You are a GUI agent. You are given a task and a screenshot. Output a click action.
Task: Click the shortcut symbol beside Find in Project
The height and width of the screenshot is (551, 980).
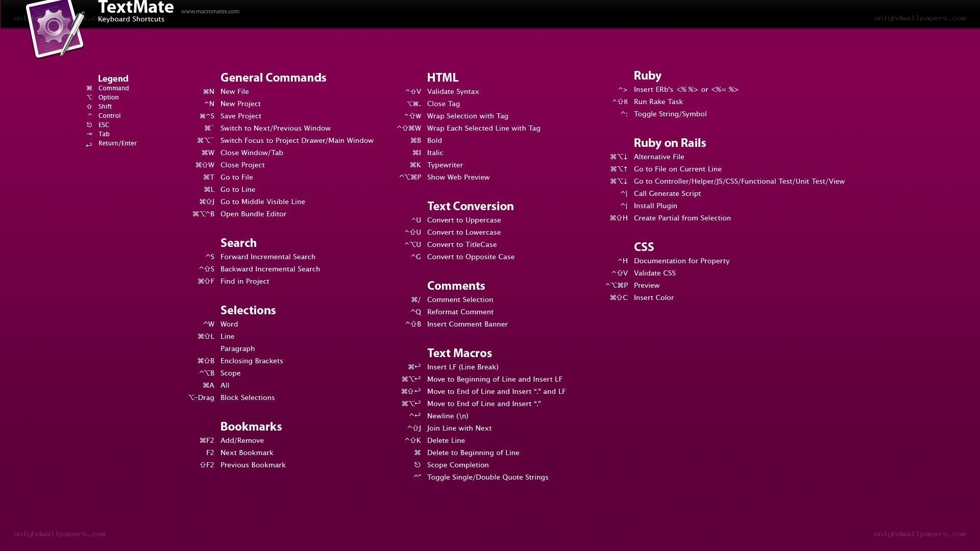click(x=206, y=282)
